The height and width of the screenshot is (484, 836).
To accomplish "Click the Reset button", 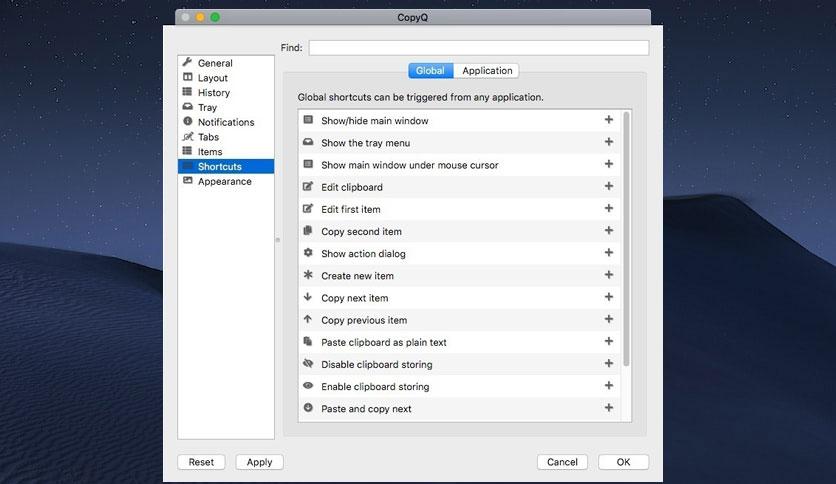I will click(x=201, y=462).
